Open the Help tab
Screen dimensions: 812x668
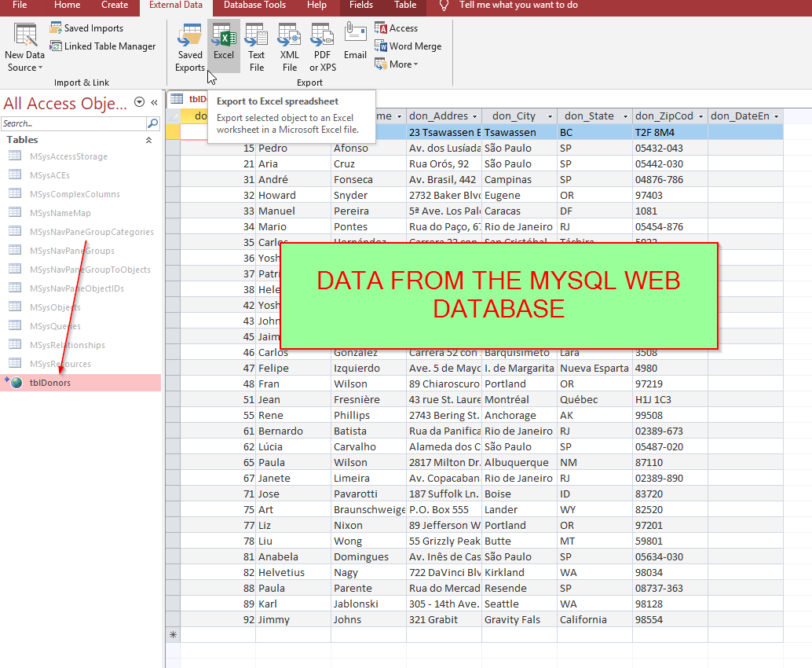tap(316, 6)
